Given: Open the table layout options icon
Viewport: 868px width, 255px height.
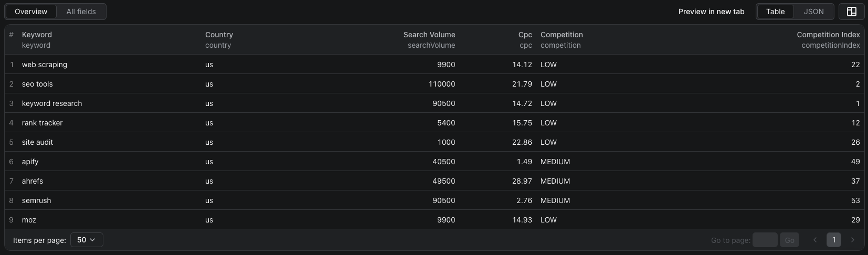Looking at the screenshot, I should tap(852, 12).
